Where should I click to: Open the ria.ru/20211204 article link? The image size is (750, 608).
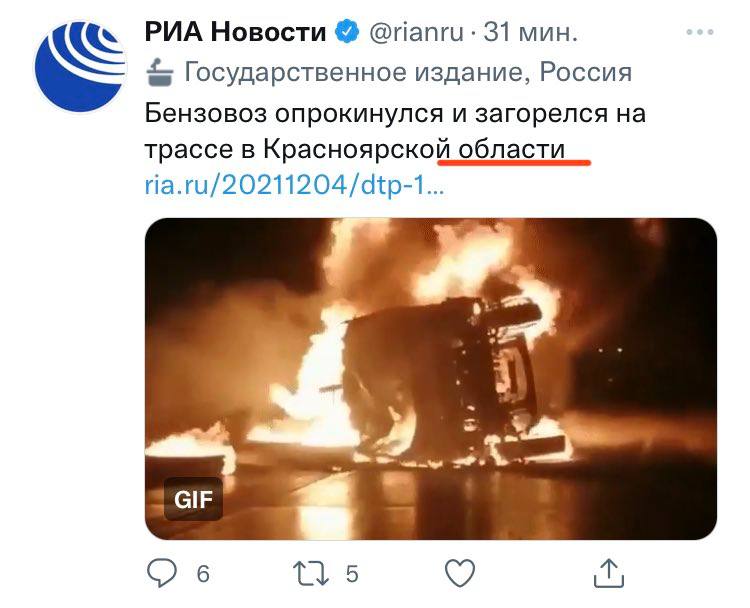tap(294, 186)
